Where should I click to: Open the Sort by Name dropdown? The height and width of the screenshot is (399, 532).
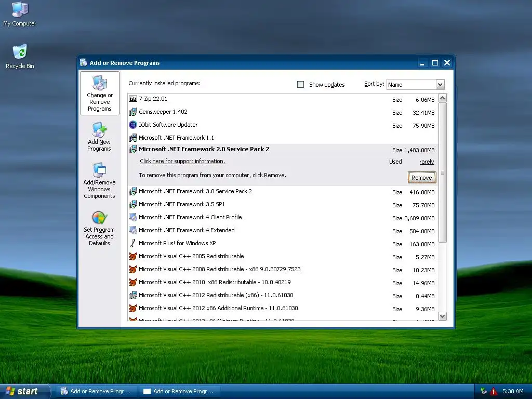440,85
